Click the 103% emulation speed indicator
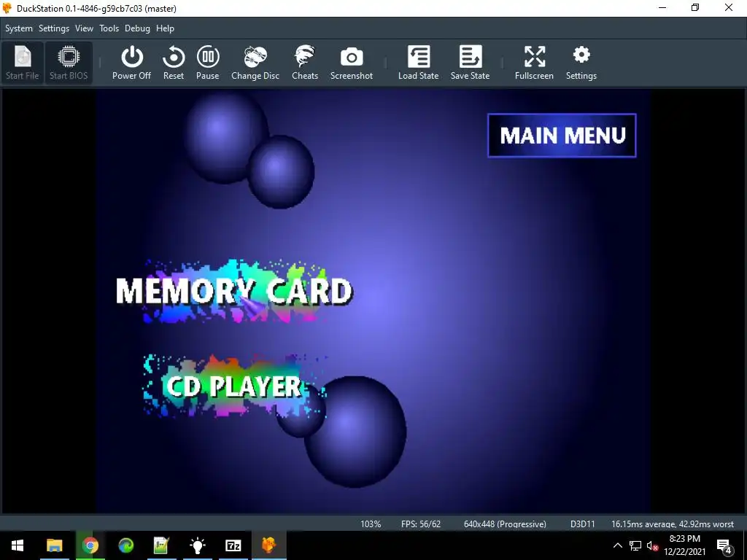 click(371, 524)
